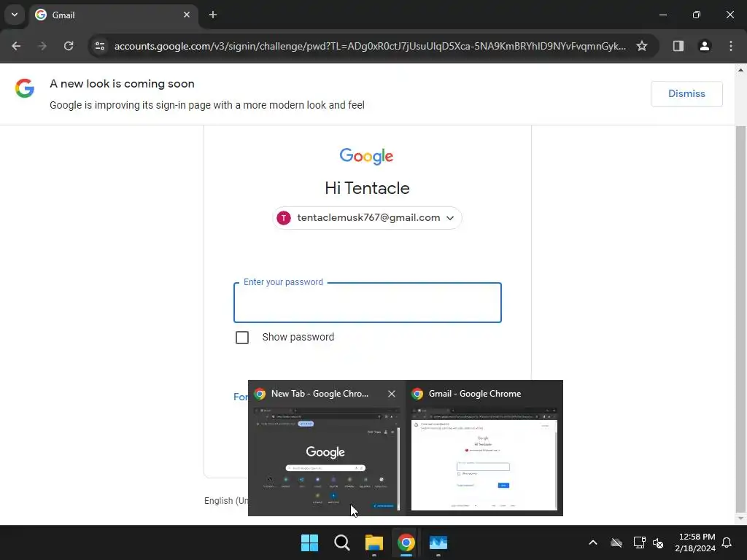
Task: Click the Chrome taskbar icon
Action: (x=406, y=542)
